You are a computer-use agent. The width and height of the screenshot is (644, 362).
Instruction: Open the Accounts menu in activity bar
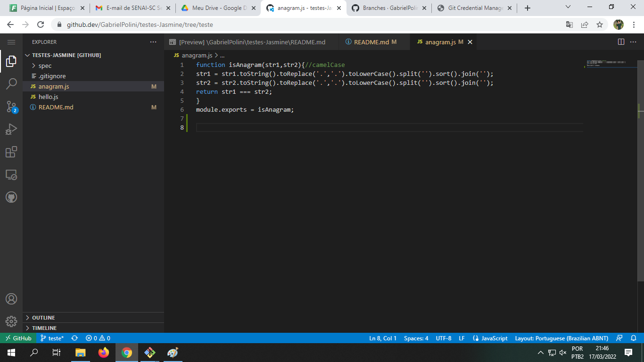click(x=11, y=299)
